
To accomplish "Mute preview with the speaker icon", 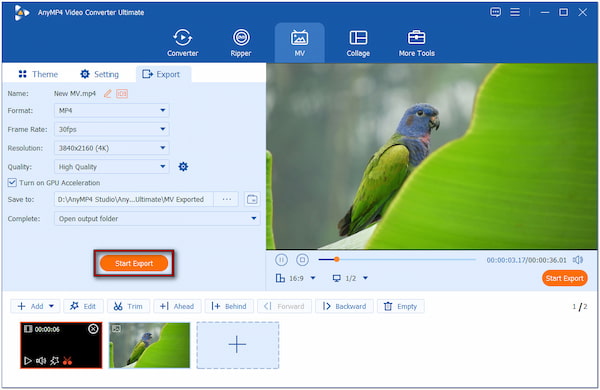I will pos(578,260).
